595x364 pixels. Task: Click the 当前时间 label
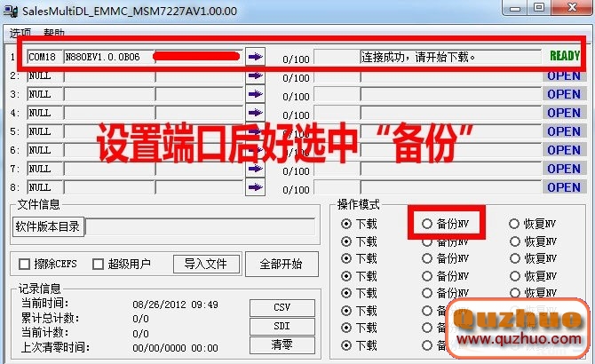point(44,304)
